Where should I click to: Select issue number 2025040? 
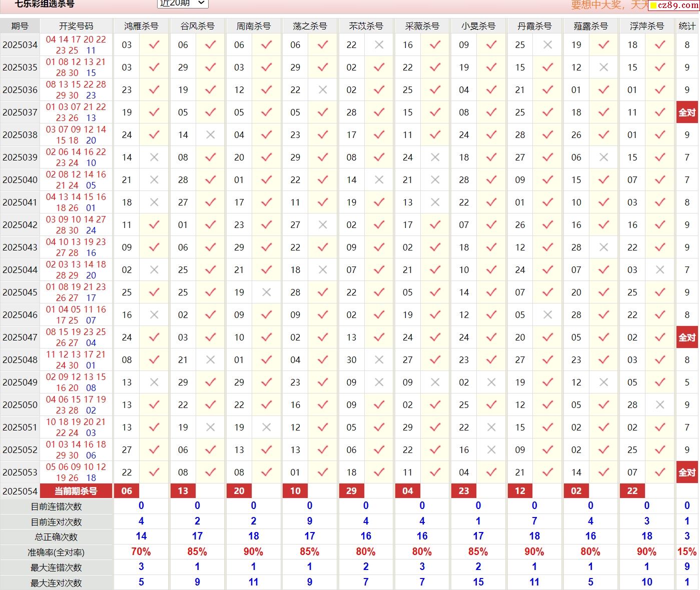point(20,180)
